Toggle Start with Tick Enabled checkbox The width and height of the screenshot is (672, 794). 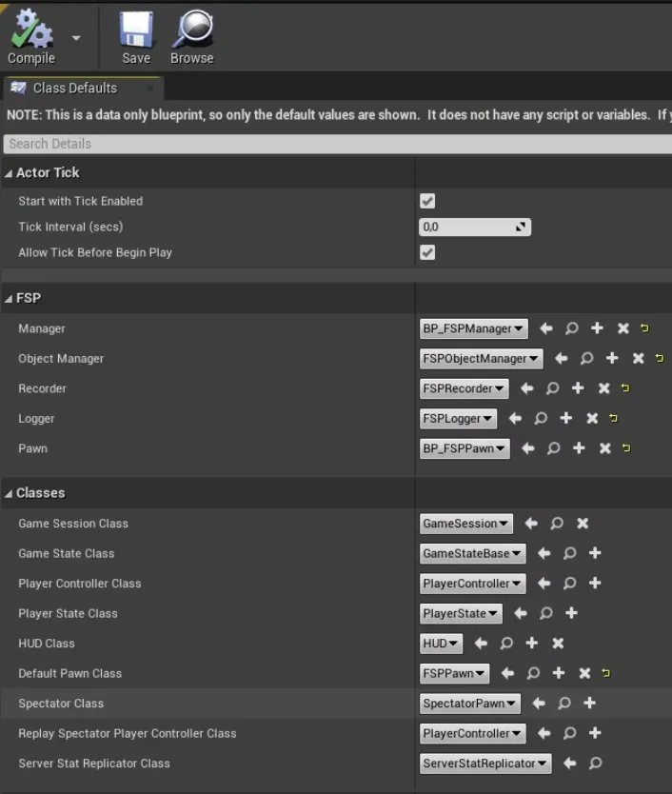point(427,201)
